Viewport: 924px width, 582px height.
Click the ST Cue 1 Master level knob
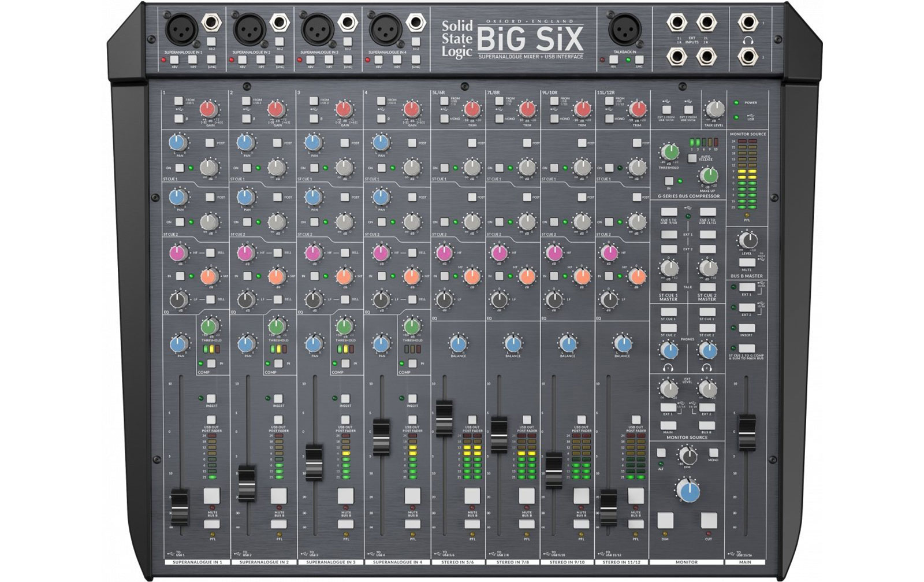[x=669, y=268]
